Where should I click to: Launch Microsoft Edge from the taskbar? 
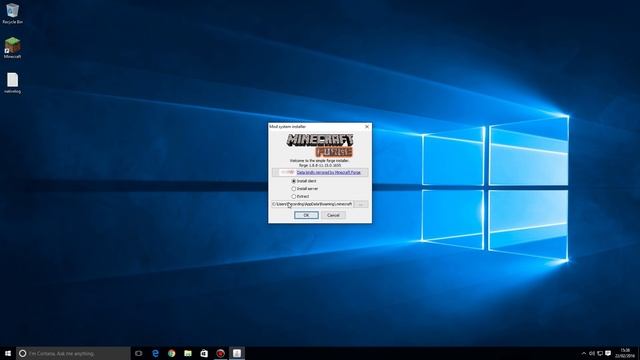(155, 353)
